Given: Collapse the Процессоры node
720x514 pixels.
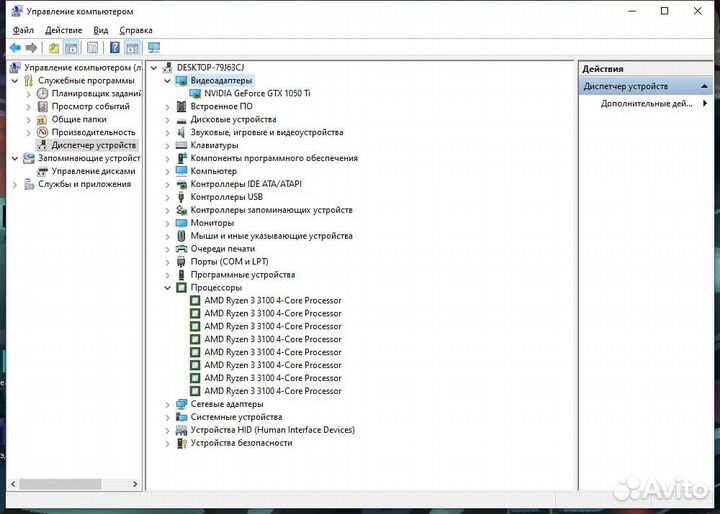Looking at the screenshot, I should click(168, 288).
